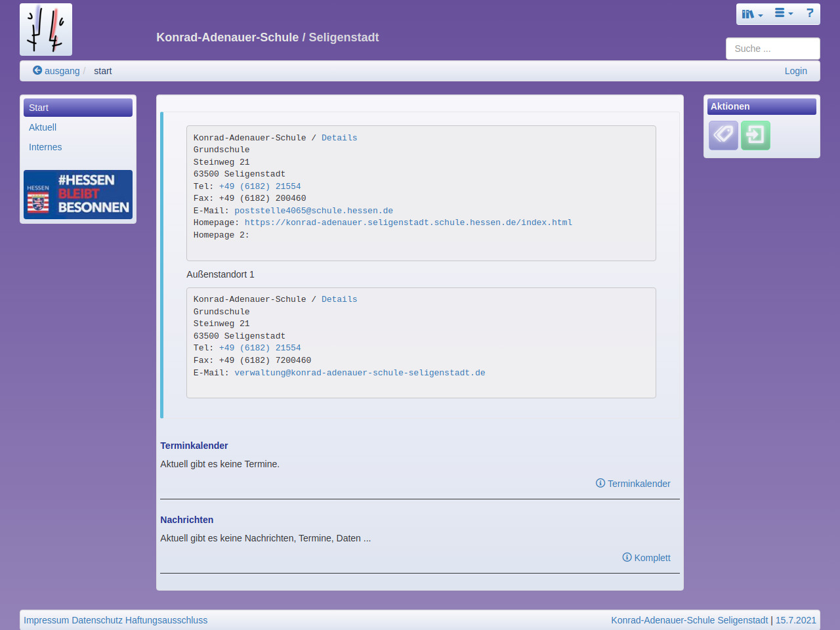Open the first Details link of Konrad-Adenauer-Schule
The image size is (840, 630).
point(339,138)
